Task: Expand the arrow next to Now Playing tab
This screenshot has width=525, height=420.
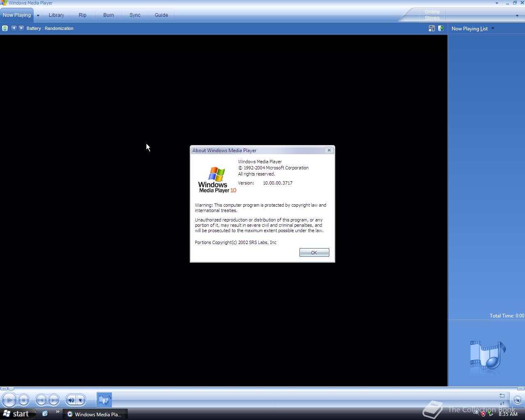Action: coord(38,15)
